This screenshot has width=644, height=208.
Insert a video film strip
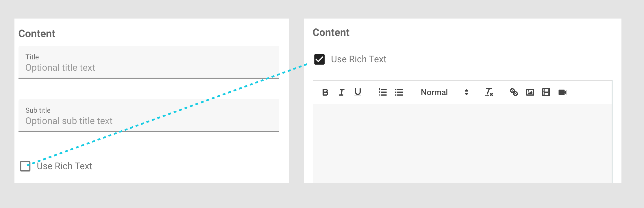(x=546, y=92)
